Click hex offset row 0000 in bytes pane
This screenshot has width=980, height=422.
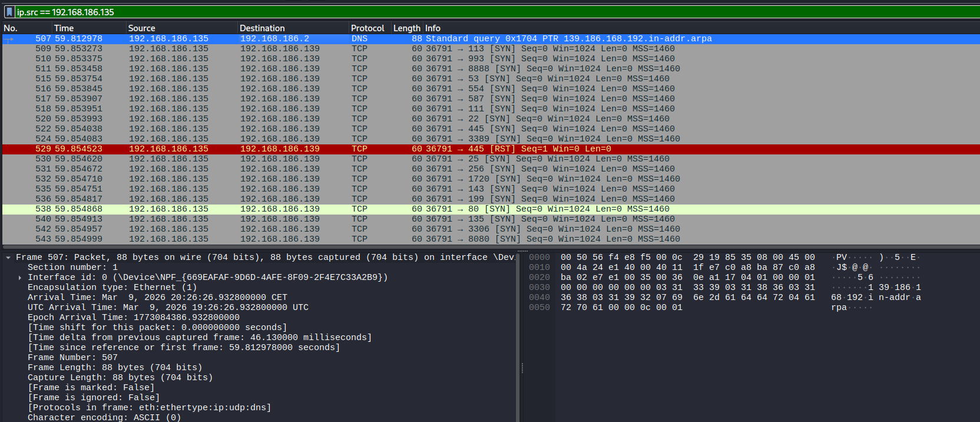pyautogui.click(x=539, y=257)
